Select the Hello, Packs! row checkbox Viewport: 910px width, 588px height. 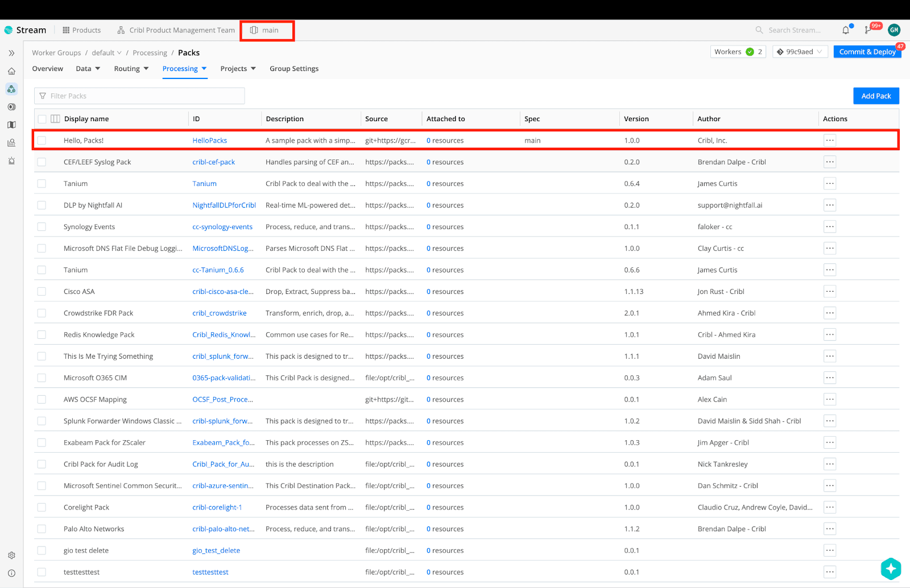[42, 140]
